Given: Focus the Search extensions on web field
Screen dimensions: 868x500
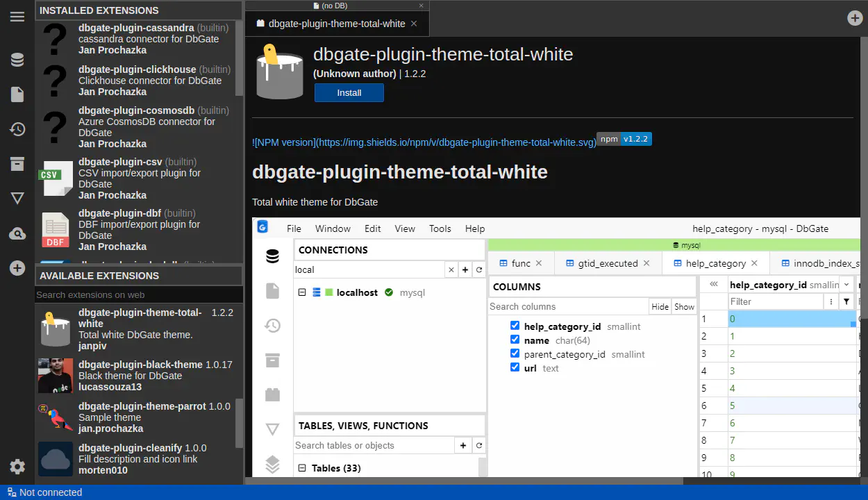Looking at the screenshot, I should [x=138, y=295].
